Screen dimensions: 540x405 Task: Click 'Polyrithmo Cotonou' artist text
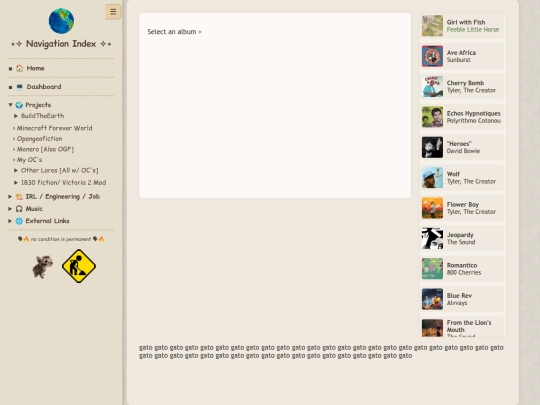(474, 121)
